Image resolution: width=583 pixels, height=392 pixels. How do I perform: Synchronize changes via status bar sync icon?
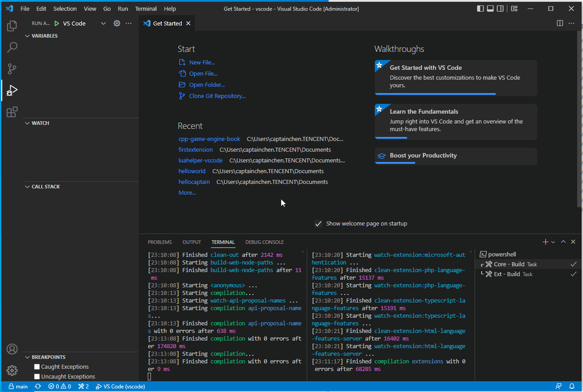(38, 387)
